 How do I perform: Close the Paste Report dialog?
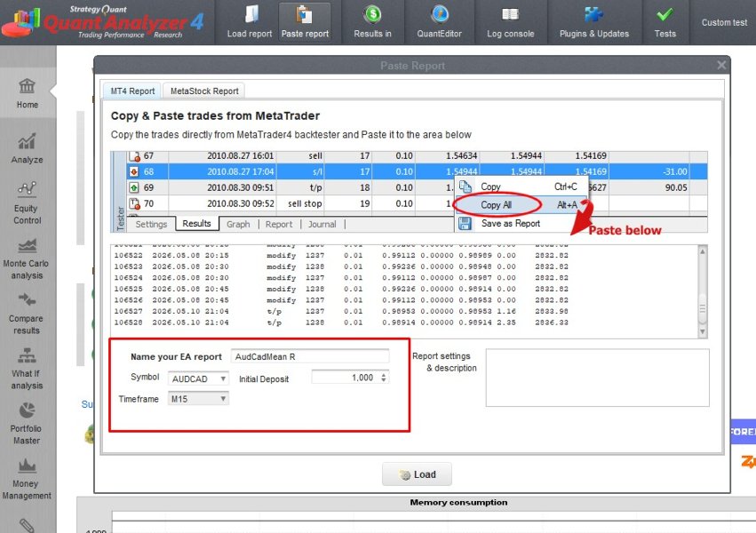(x=720, y=65)
